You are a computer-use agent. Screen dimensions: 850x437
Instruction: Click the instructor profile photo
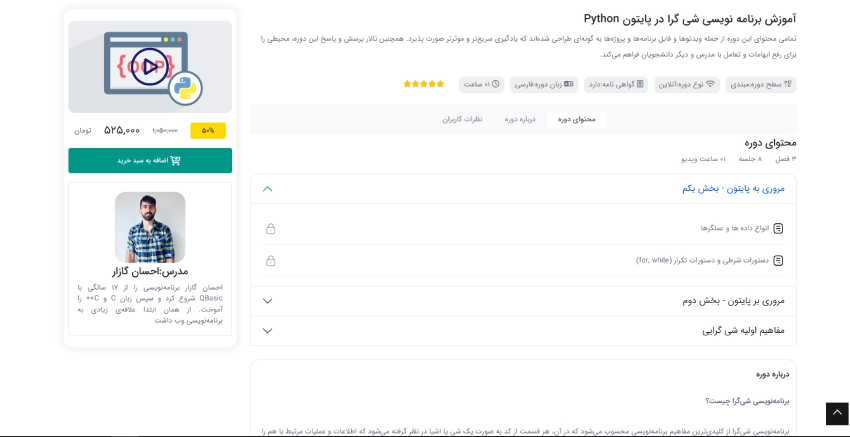[x=150, y=227]
